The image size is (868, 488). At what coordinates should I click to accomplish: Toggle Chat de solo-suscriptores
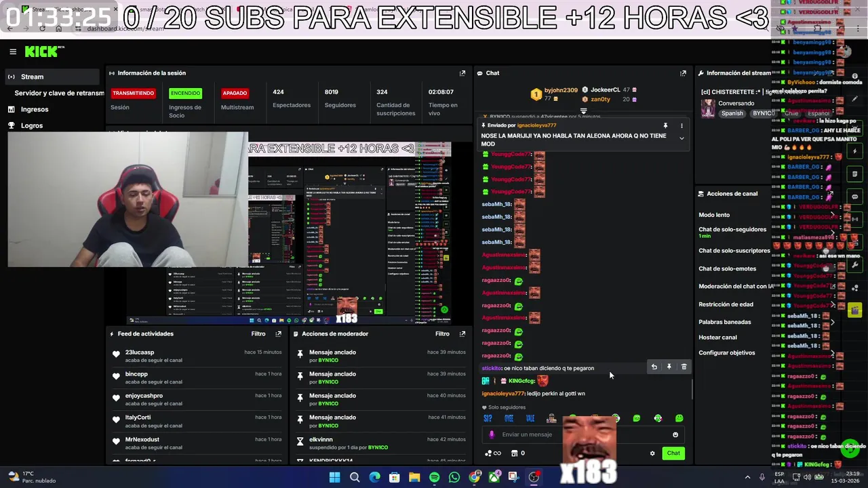click(736, 251)
